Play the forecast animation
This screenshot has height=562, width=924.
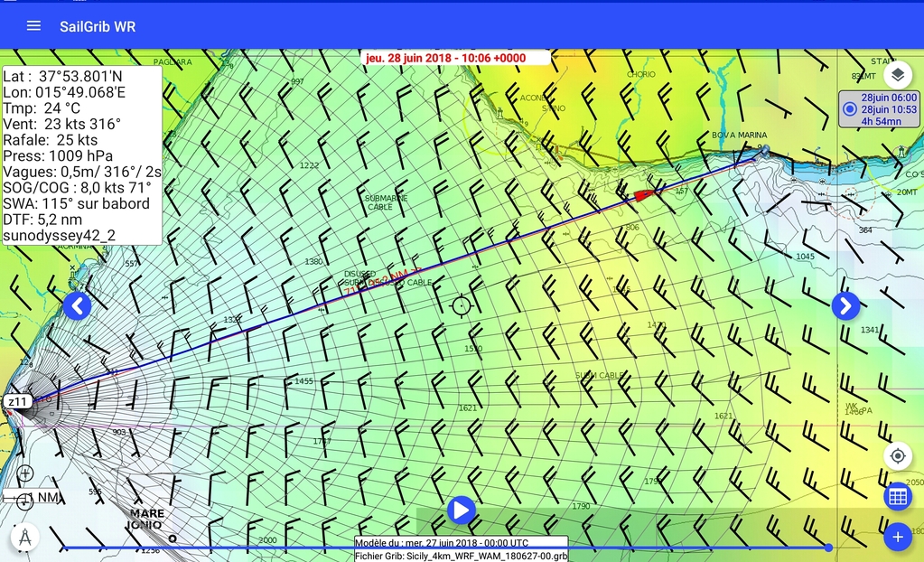tap(461, 510)
